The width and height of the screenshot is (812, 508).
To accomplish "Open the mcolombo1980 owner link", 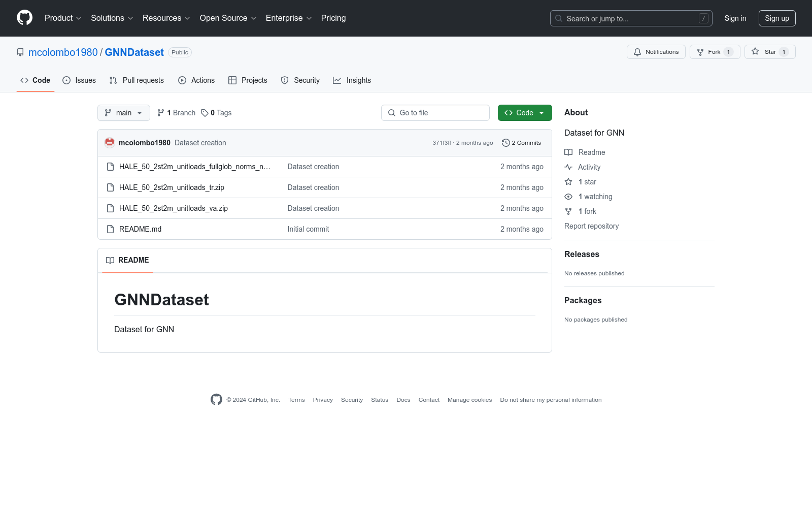I will tap(63, 52).
